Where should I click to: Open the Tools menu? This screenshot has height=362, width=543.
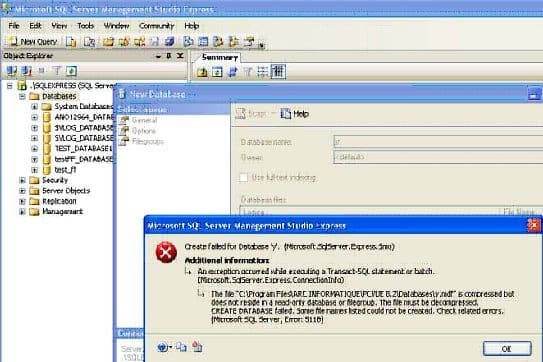[x=86, y=26]
